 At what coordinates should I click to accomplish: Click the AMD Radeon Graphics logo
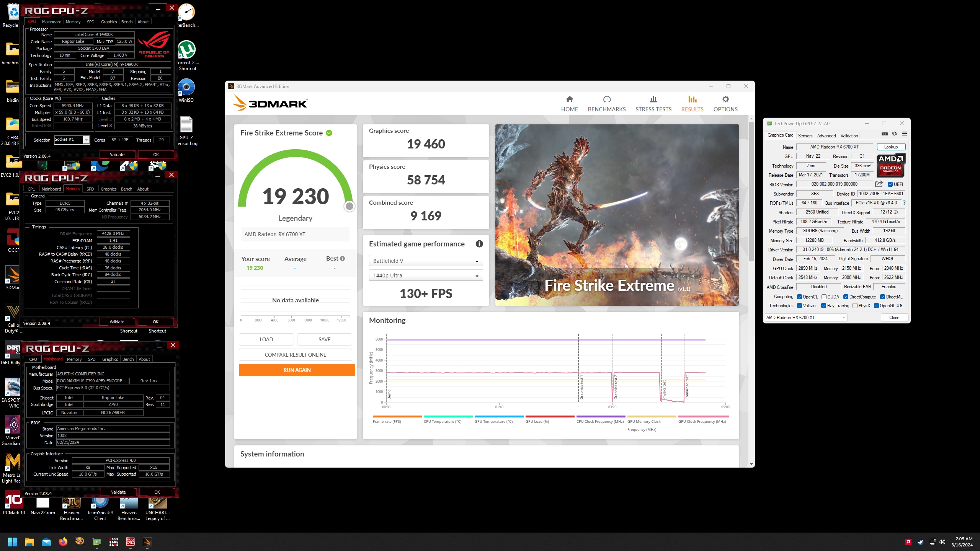pos(890,165)
